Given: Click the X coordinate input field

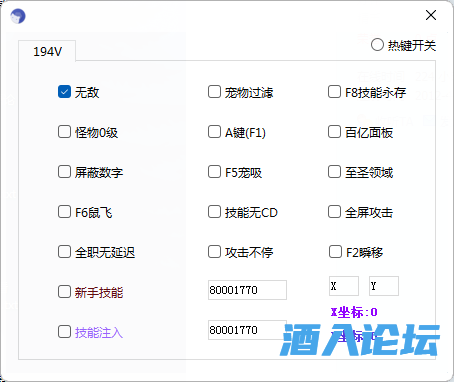Looking at the screenshot, I should click(x=344, y=286).
